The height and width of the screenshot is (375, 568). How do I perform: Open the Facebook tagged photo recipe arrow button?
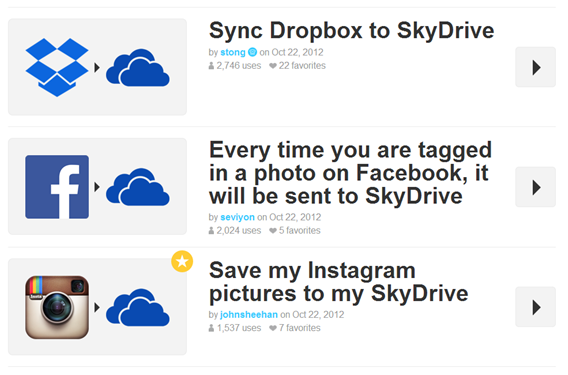(535, 187)
